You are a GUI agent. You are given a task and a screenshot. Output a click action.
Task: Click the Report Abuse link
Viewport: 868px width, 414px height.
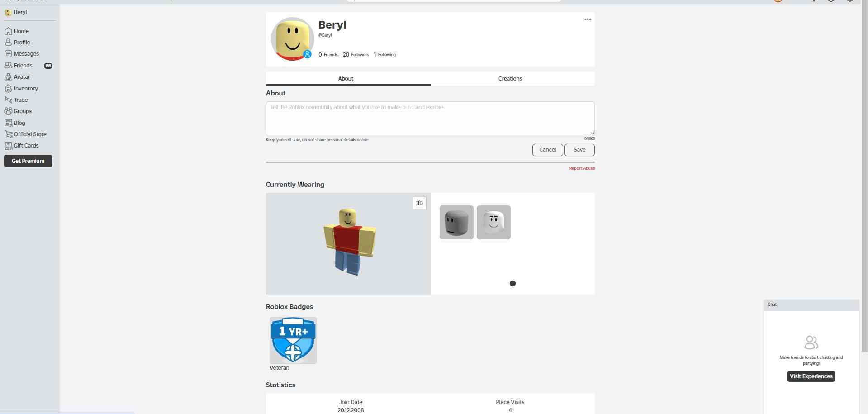[x=582, y=168]
